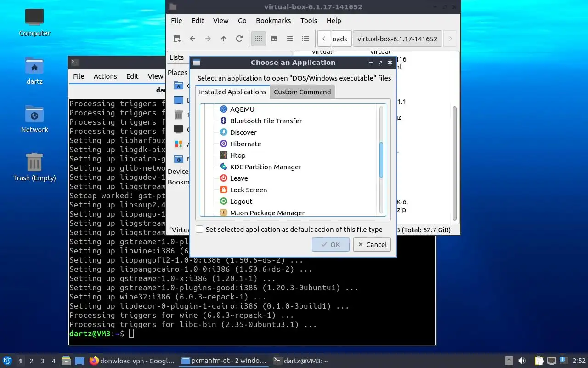
Task: Switch to the pcmanfm-qt taskbar entry
Action: click(x=224, y=361)
